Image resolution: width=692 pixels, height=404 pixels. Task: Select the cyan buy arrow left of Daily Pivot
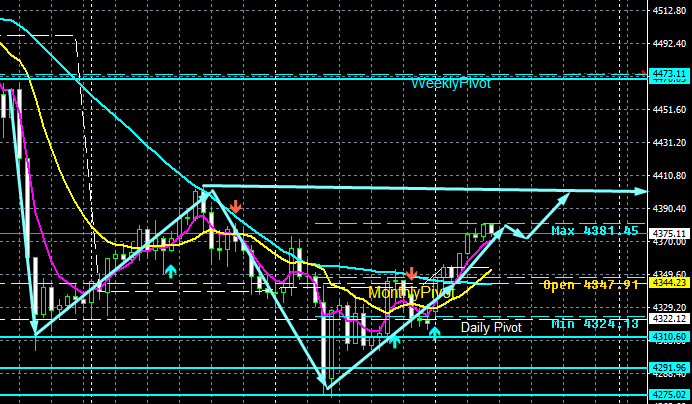pos(435,333)
